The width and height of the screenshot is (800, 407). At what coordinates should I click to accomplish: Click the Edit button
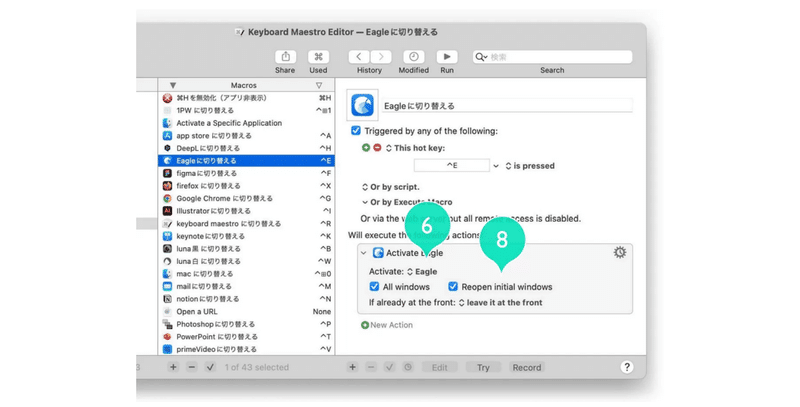pos(439,367)
